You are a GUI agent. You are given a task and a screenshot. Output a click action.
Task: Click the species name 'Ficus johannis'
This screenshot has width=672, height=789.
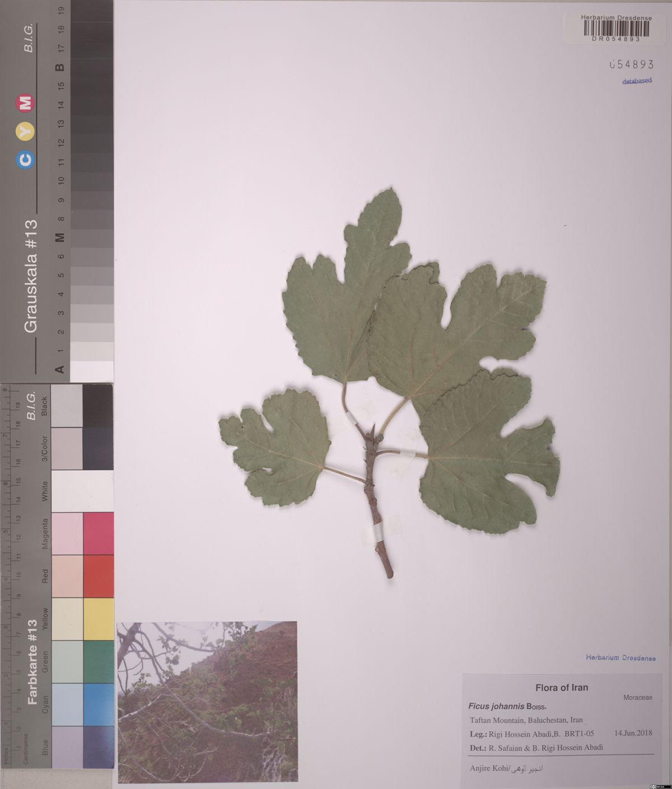[492, 706]
